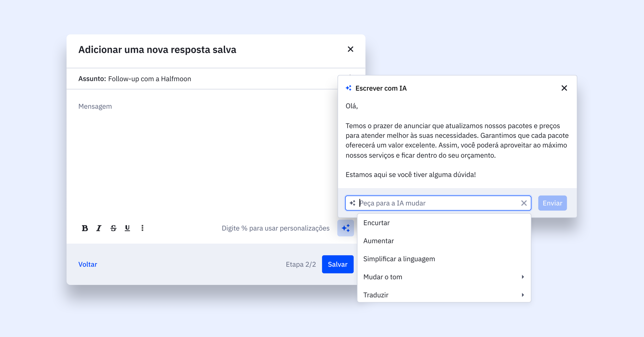Click the Salvar button
The image size is (644, 337).
pyautogui.click(x=337, y=265)
